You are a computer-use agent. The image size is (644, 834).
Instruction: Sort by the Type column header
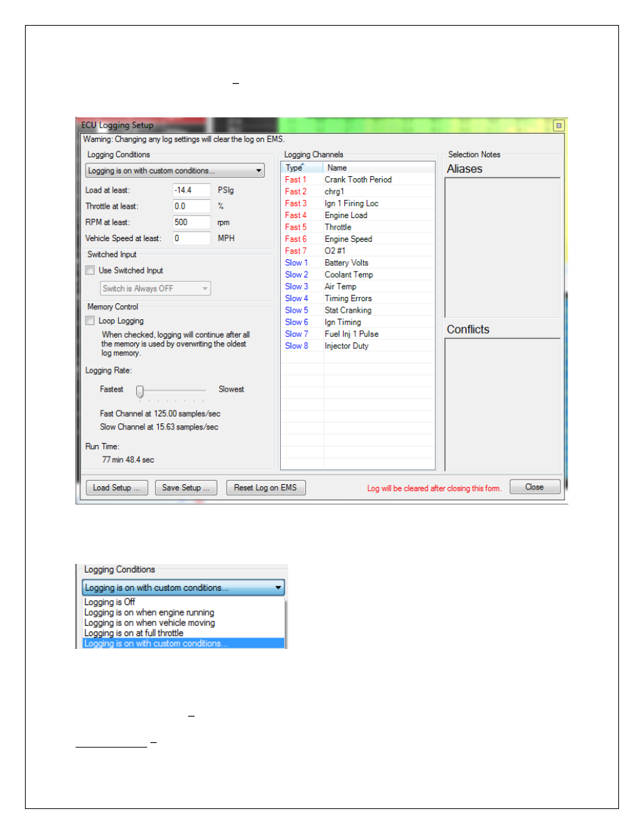coord(302,167)
